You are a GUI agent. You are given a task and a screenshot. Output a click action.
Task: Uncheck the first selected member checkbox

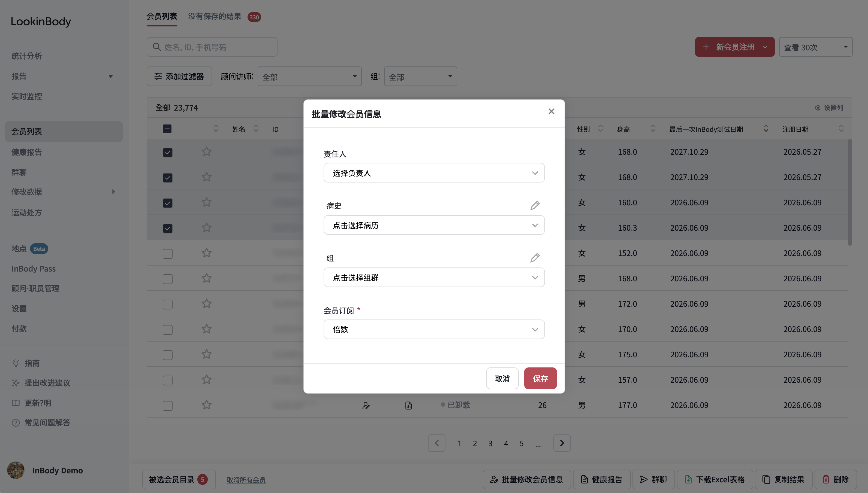click(167, 152)
